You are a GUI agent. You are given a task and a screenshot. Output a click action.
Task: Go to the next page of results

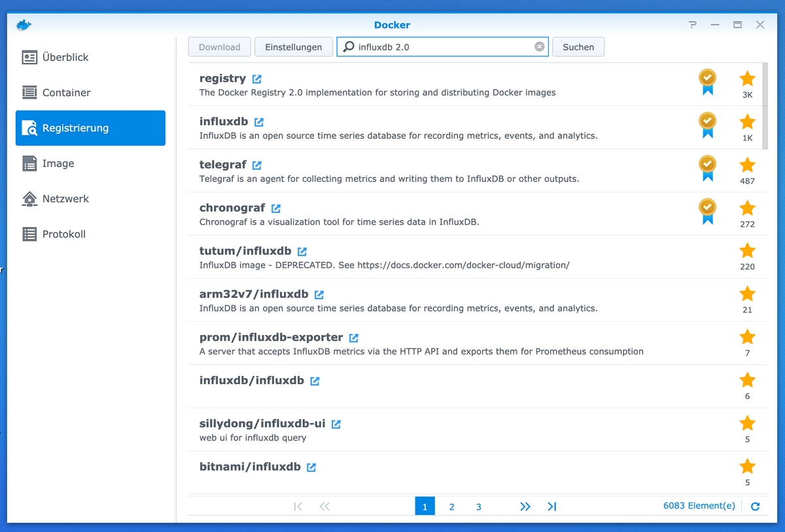[x=525, y=506]
